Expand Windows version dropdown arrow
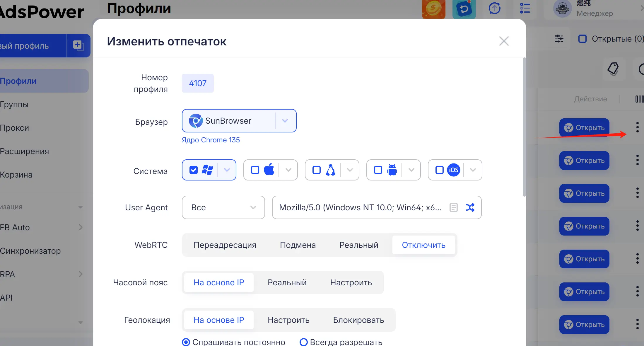 pyautogui.click(x=227, y=170)
